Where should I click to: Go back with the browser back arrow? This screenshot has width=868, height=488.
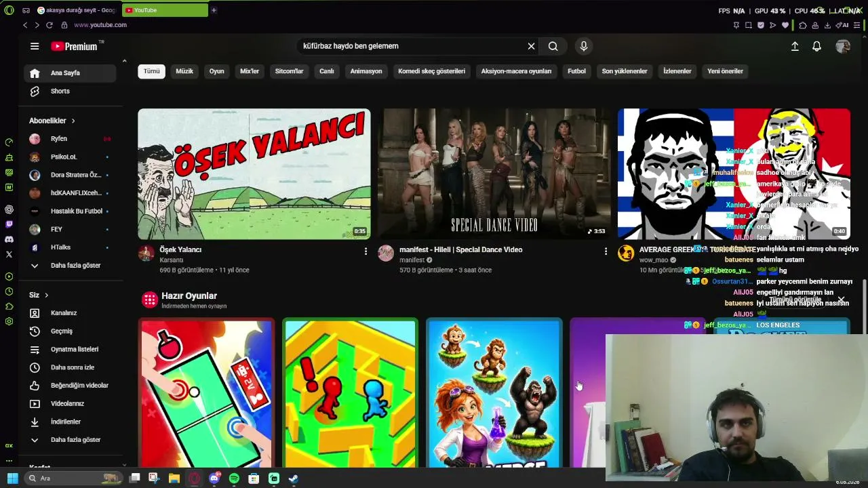click(x=25, y=25)
